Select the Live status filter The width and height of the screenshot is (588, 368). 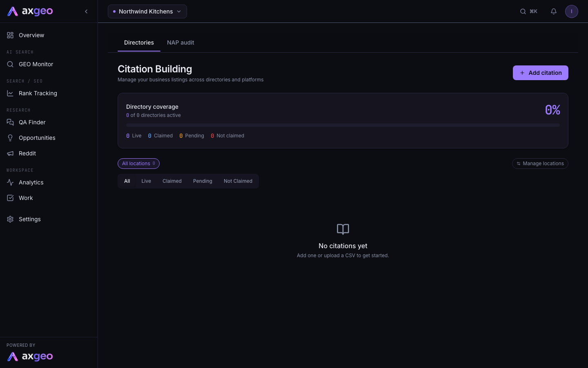146,181
